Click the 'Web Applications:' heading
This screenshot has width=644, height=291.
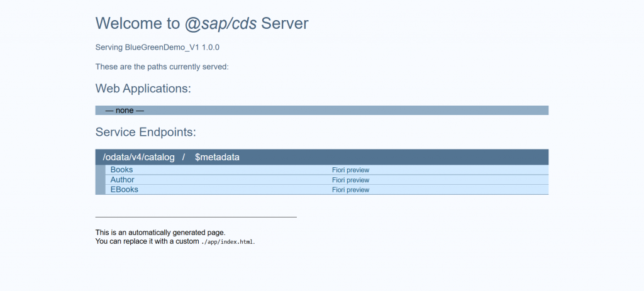coord(143,88)
